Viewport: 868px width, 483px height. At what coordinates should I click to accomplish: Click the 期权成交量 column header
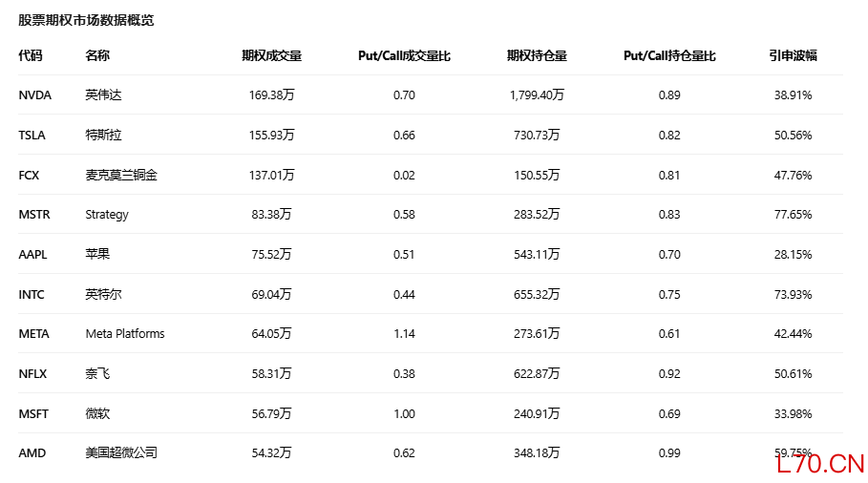click(271, 56)
